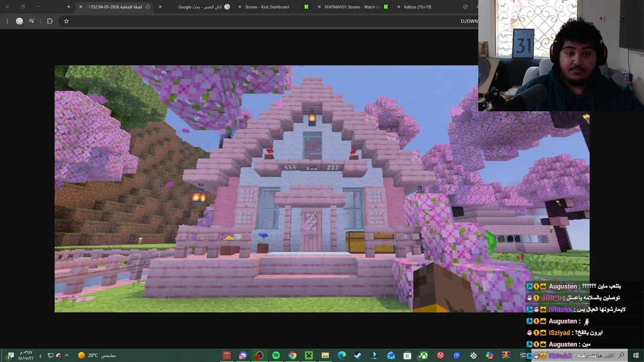Open the weather widget showing 20°C

coord(97,355)
